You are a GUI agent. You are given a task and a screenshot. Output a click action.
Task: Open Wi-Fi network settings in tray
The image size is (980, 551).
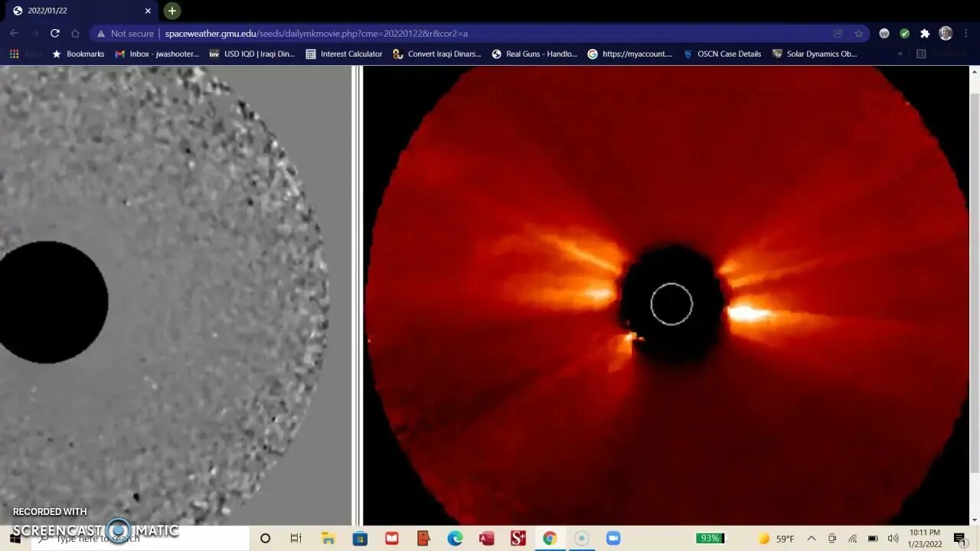(x=852, y=538)
